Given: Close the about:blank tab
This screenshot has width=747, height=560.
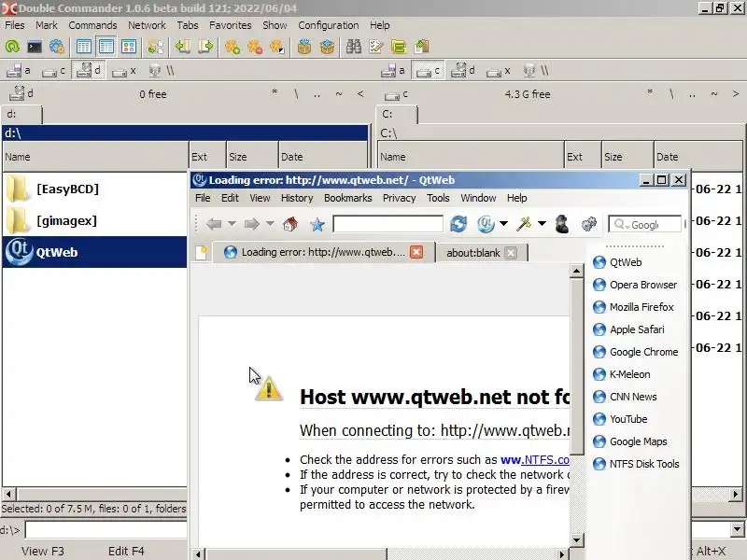Looking at the screenshot, I should (511, 253).
